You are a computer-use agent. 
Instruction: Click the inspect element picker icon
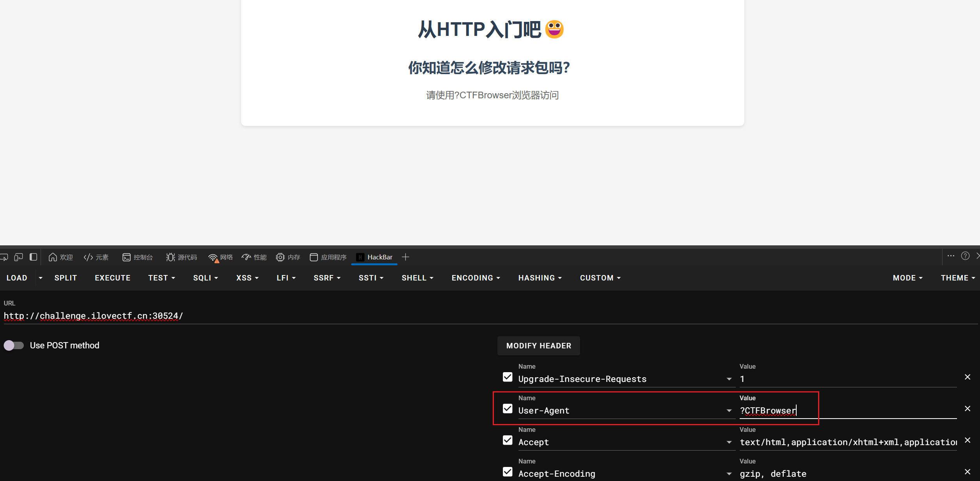4,257
